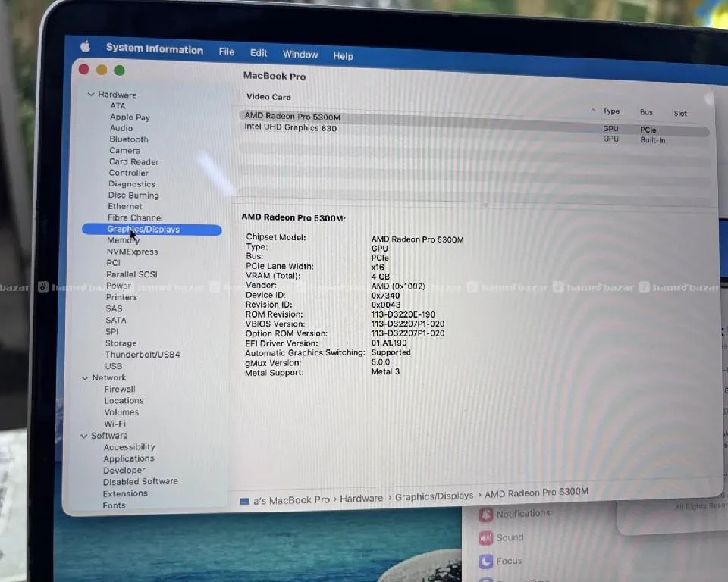
Task: Select Graphics/Displays in the sidebar
Action: [x=152, y=230]
